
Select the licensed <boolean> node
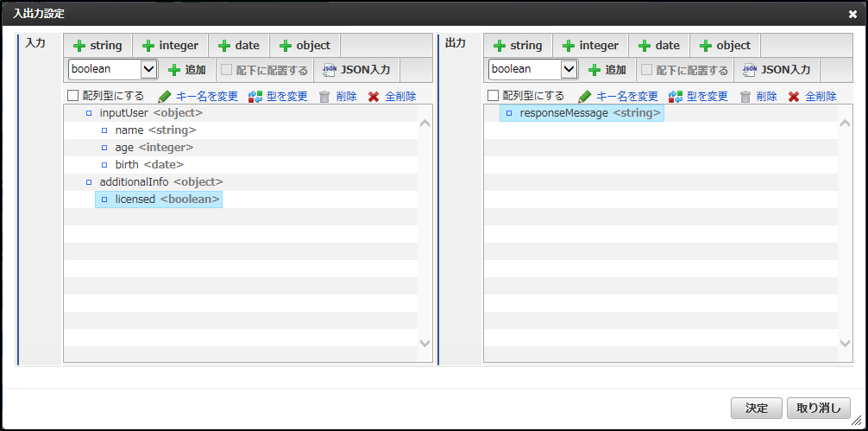159,199
